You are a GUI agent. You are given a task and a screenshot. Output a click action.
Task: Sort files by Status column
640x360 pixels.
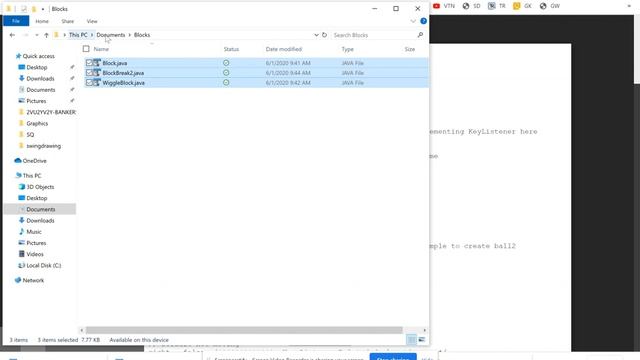pyautogui.click(x=231, y=49)
